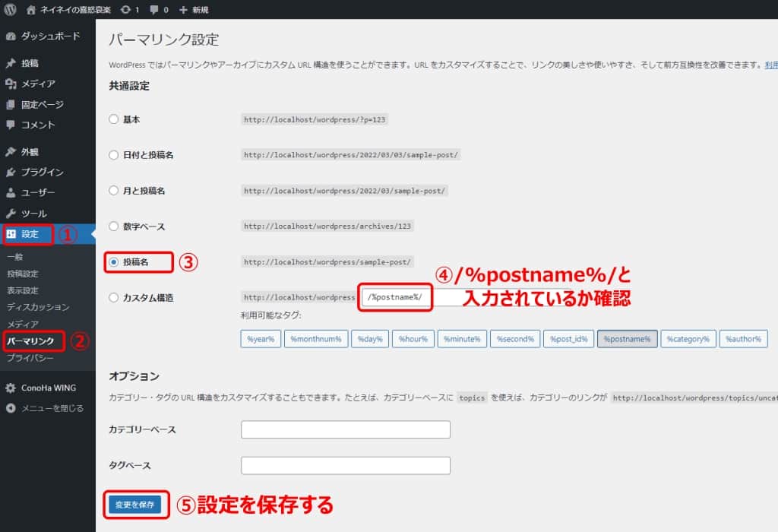Click the タグベース input field
The image size is (778, 532).
click(x=346, y=465)
